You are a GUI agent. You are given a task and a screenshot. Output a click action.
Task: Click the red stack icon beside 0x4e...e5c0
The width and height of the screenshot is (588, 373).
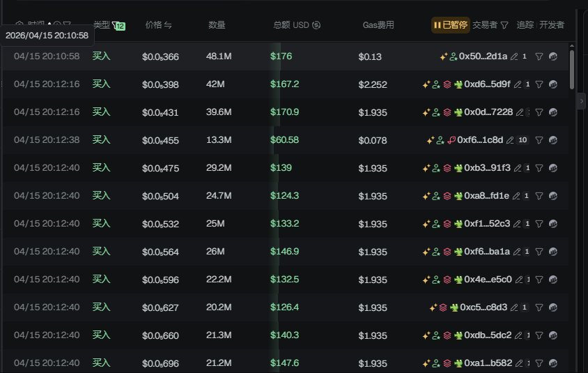pos(447,280)
